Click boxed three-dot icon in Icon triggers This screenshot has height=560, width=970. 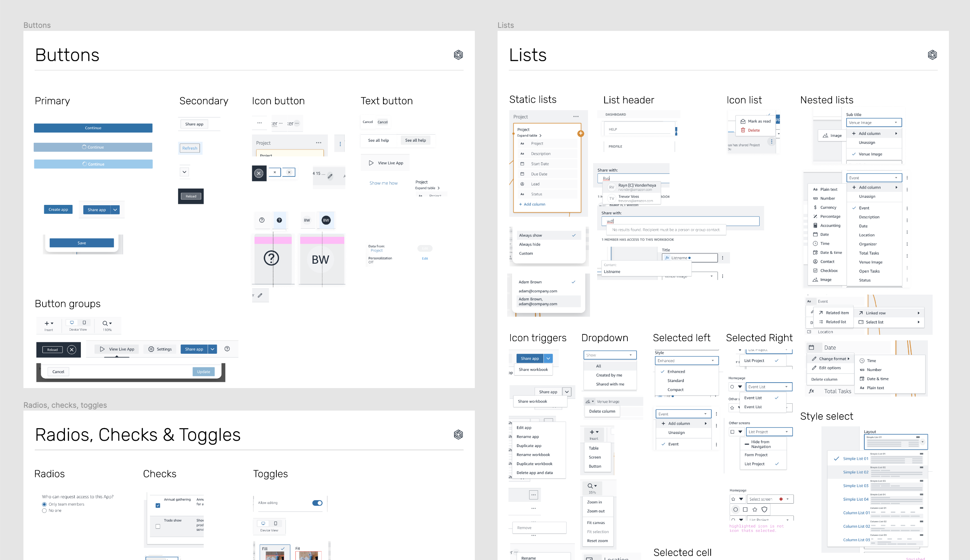pyautogui.click(x=534, y=495)
